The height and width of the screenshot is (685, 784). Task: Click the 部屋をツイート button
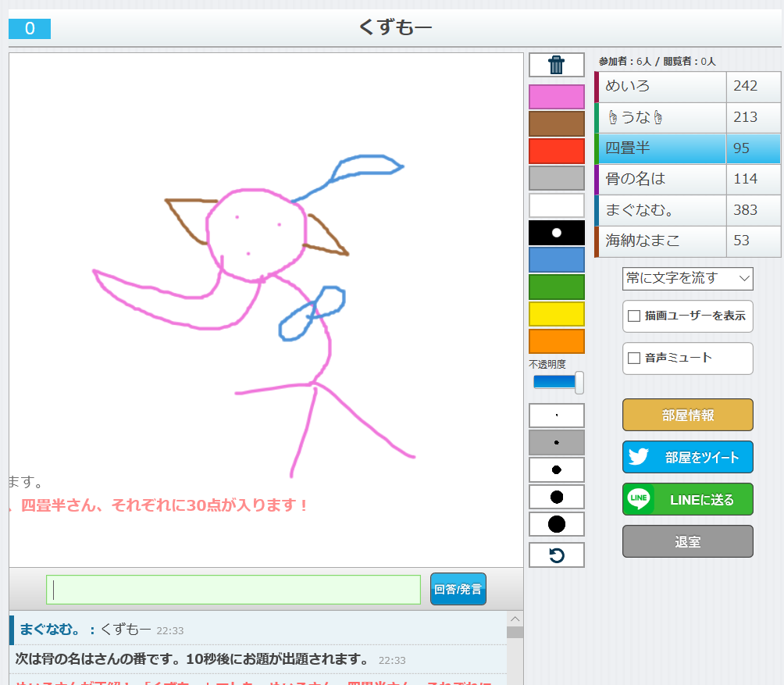pyautogui.click(x=687, y=457)
